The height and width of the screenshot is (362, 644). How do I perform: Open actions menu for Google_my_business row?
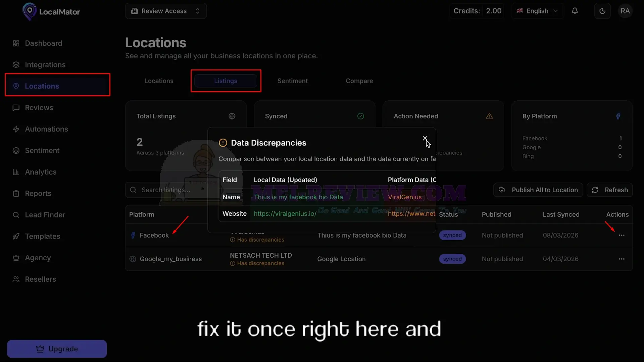[622, 259]
